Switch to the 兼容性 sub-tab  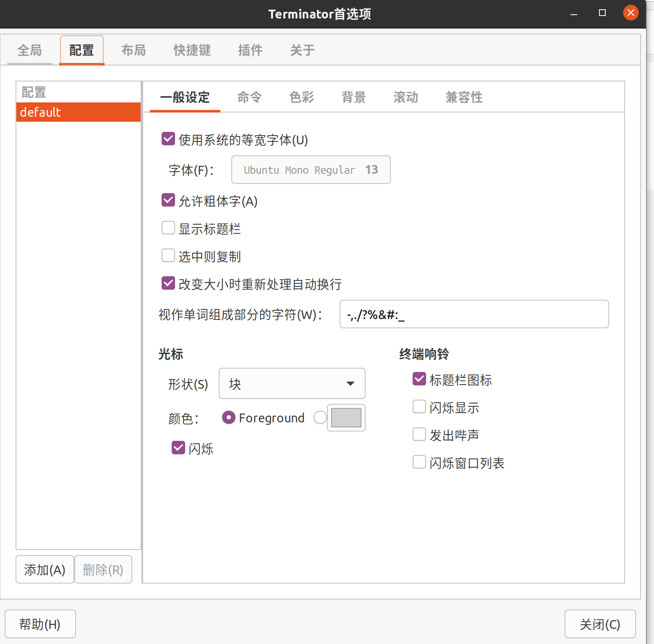click(x=464, y=97)
